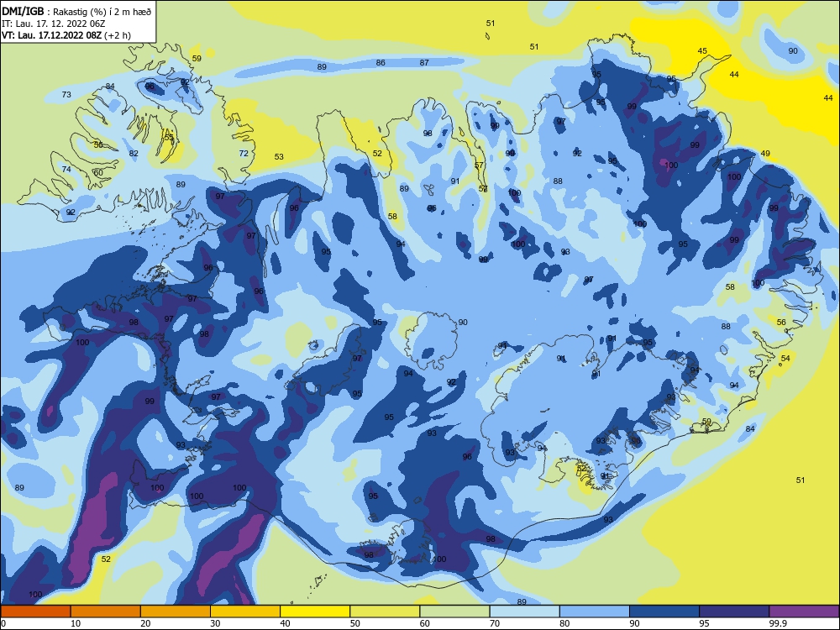Pick the amber 20–30 legend color segment
The image size is (840, 630).
click(176, 612)
